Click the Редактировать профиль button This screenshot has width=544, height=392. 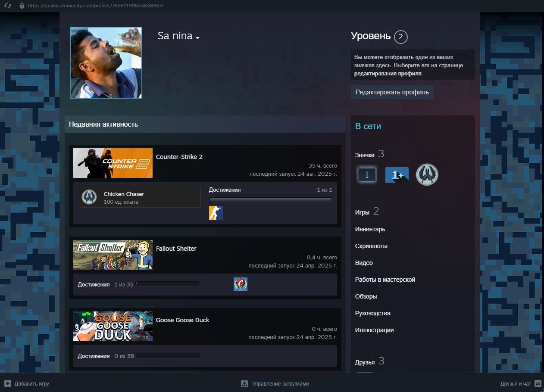pyautogui.click(x=392, y=92)
